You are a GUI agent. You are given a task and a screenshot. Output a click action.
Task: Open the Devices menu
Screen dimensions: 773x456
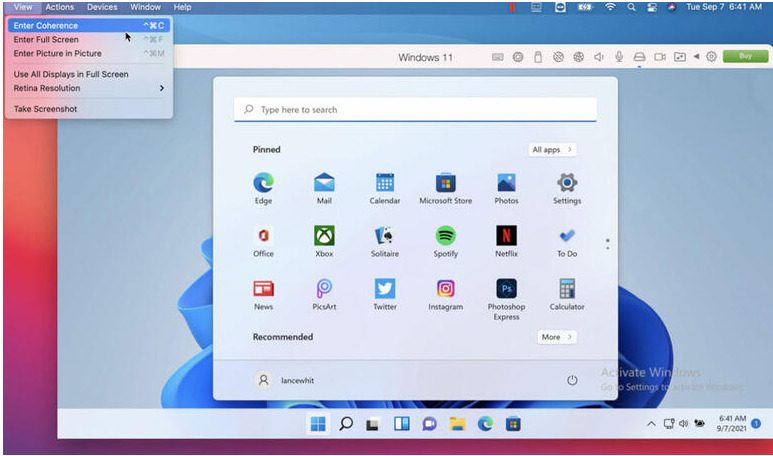102,7
